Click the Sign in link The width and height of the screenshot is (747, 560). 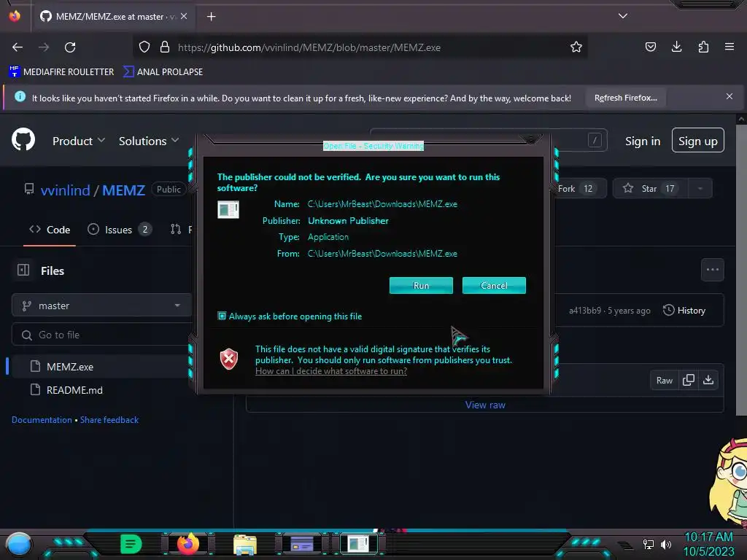click(x=643, y=141)
